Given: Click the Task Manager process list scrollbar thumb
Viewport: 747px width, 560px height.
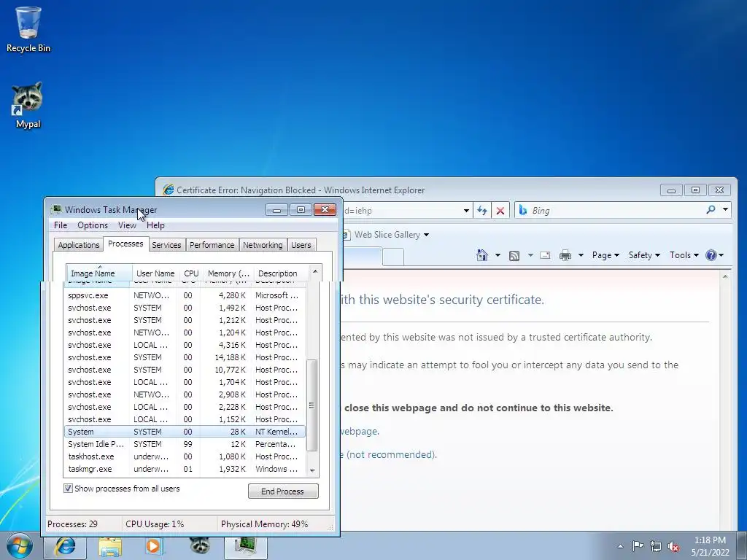Looking at the screenshot, I should (x=312, y=405).
